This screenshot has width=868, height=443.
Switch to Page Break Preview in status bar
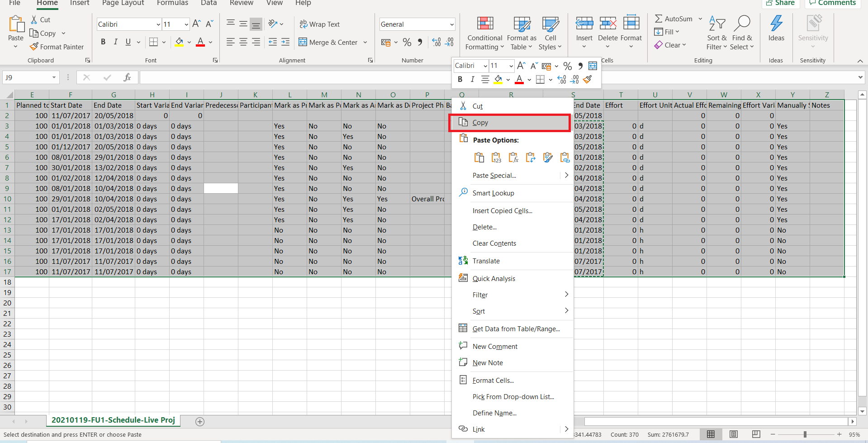(x=756, y=434)
